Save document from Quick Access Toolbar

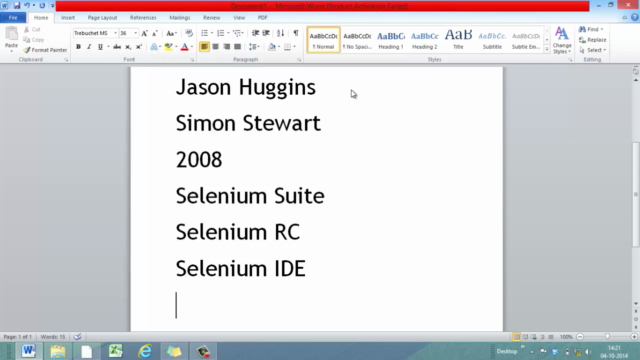point(17,6)
